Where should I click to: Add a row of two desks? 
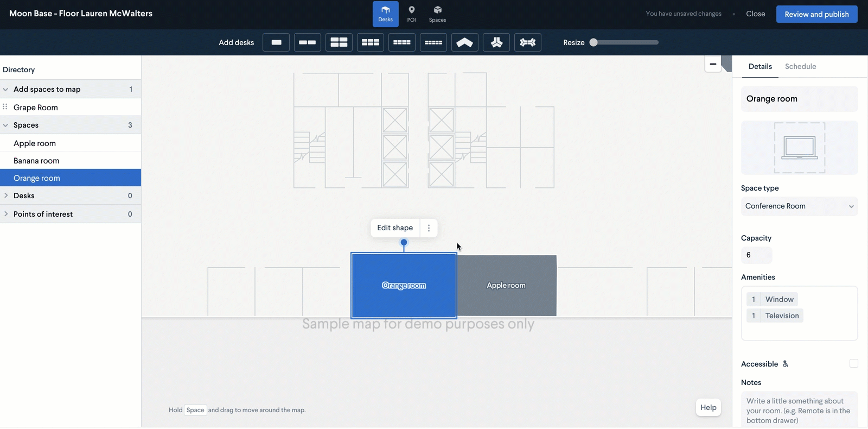(x=308, y=42)
